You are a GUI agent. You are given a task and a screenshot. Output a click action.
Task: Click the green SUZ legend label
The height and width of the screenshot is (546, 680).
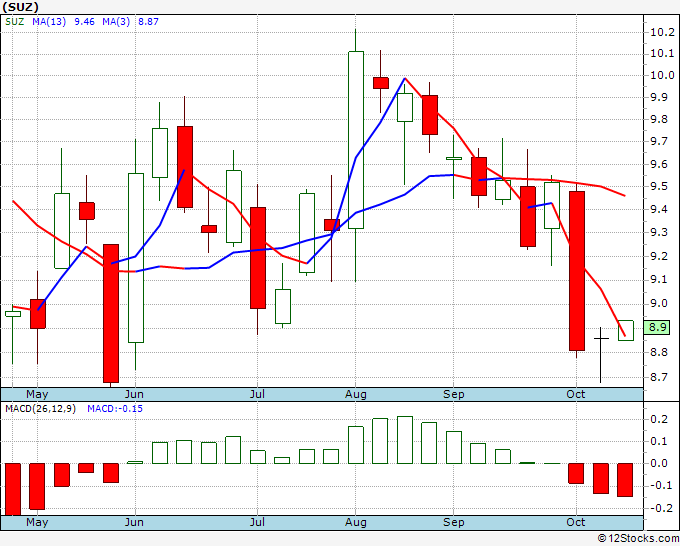point(15,22)
